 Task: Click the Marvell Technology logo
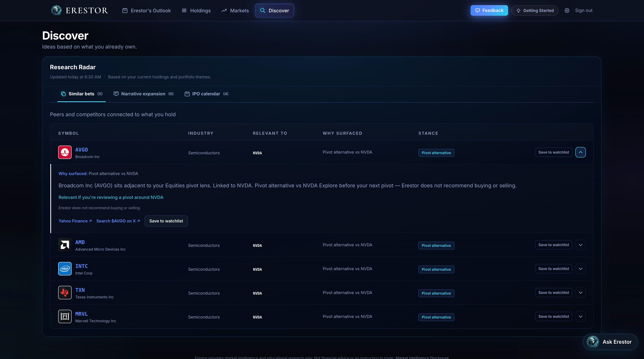click(x=65, y=316)
